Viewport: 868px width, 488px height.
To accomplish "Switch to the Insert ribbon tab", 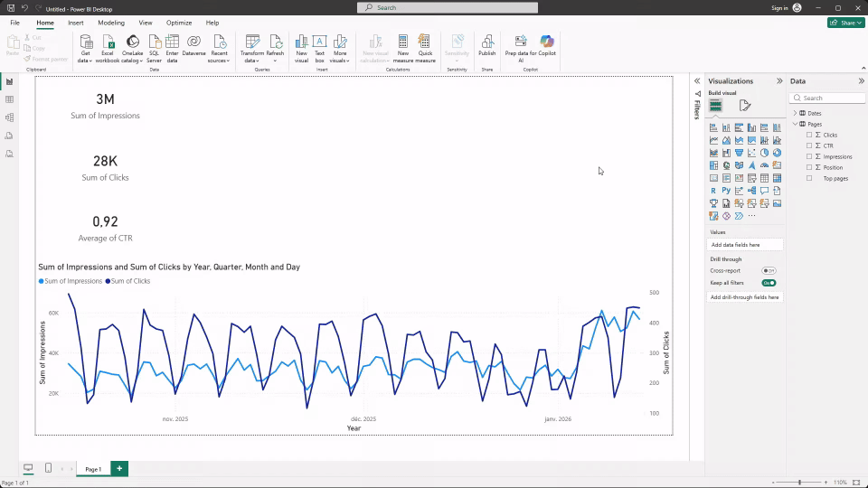I will (x=76, y=23).
